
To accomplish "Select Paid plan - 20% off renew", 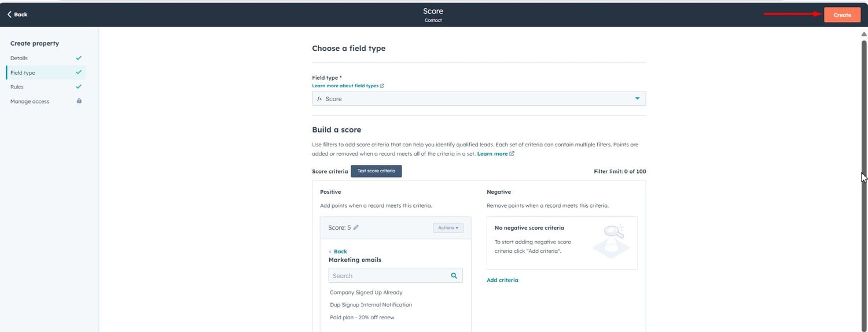I will [362, 318].
